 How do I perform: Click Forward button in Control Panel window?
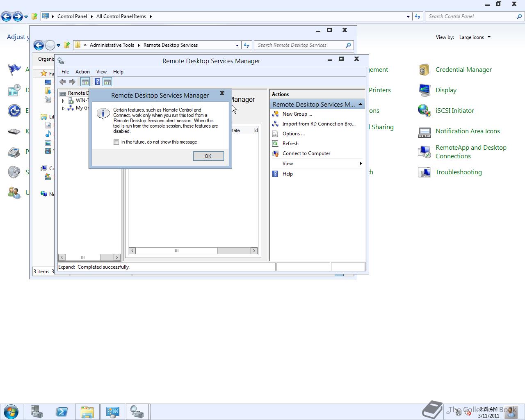click(18, 16)
